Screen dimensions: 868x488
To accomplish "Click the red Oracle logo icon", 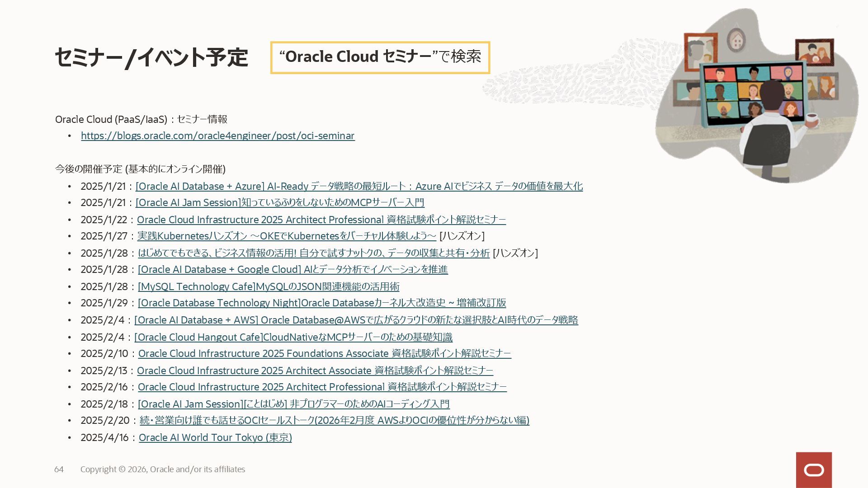I will pyautogui.click(x=814, y=470).
